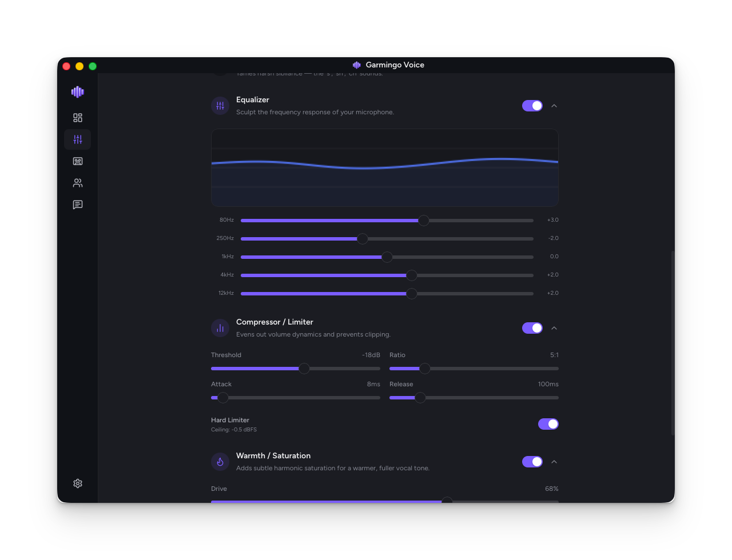The image size is (732, 560).
Task: Open the dashboard grid view in sidebar
Action: click(78, 118)
